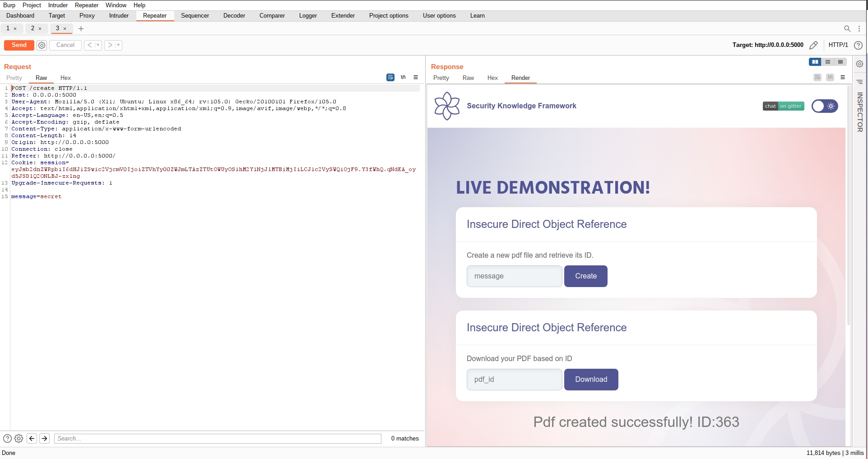Image resolution: width=868 pixels, height=459 pixels.
Task: Select the side-by-side response layout icon
Action: pyautogui.click(x=815, y=62)
